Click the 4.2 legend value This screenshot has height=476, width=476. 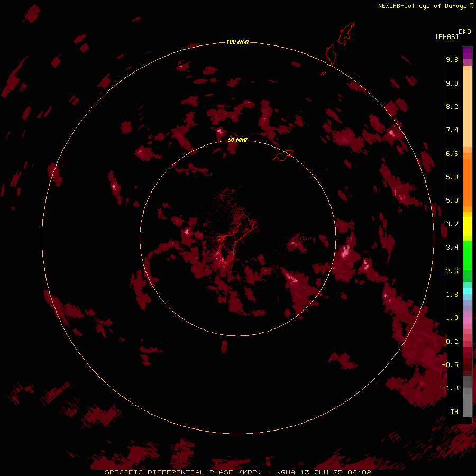(452, 224)
